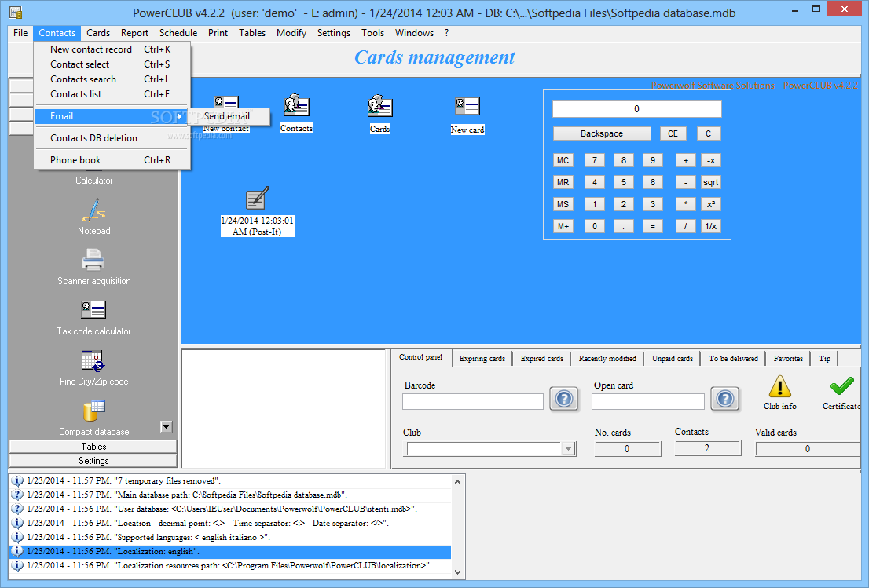Open the Cards menu
This screenshot has height=588, width=869.
click(98, 33)
